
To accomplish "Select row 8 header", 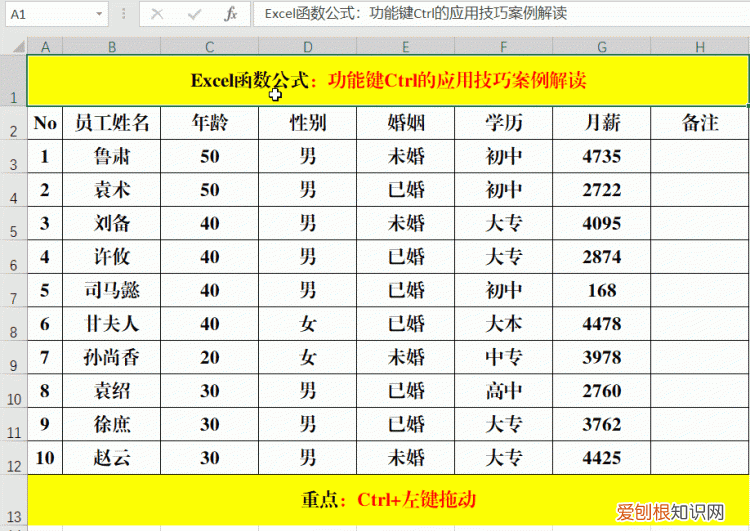I will pyautogui.click(x=13, y=324).
